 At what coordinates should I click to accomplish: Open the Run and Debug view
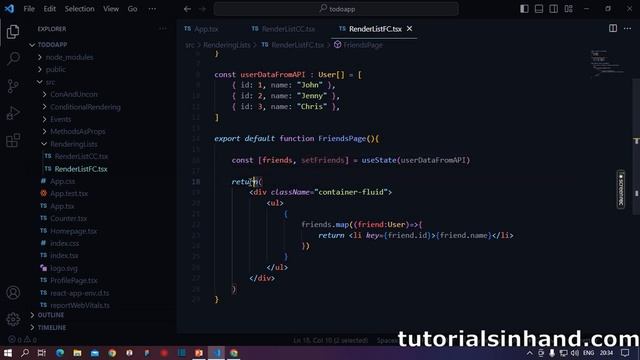tap(13, 113)
